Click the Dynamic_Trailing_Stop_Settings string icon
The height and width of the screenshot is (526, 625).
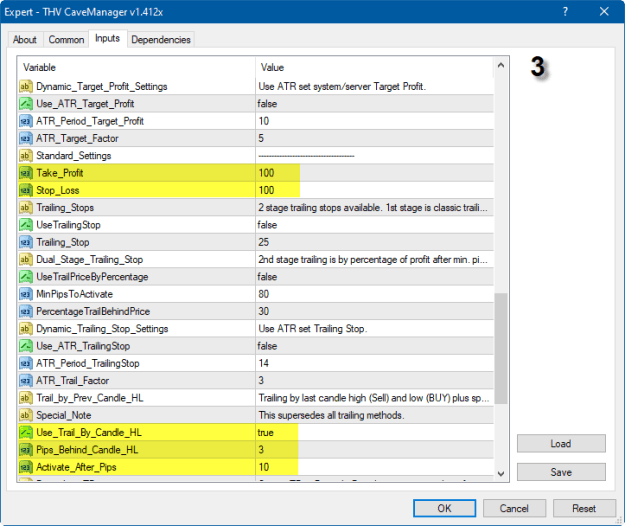pos(25,329)
